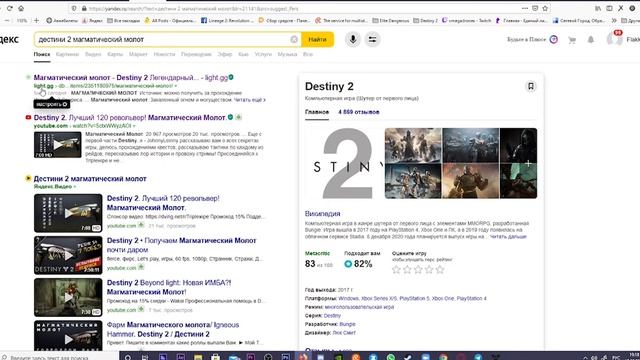Open Фарм Магматического молота Igneous Hammer video
Viewport: 640px width, 360px height.
173,329
